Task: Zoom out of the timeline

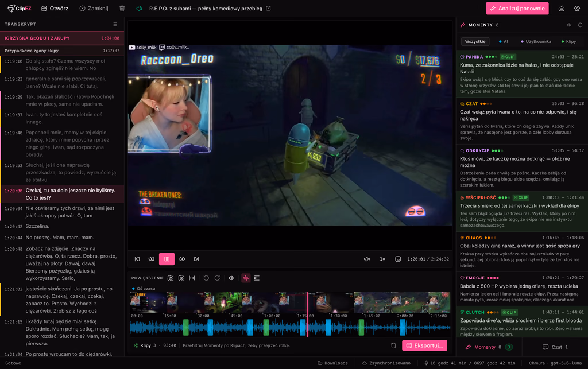Action: tap(181, 278)
